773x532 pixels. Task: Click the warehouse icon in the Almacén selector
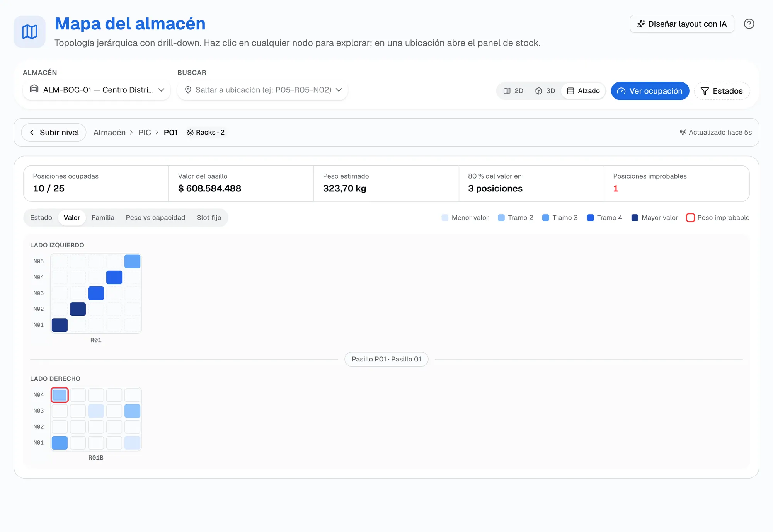point(34,89)
